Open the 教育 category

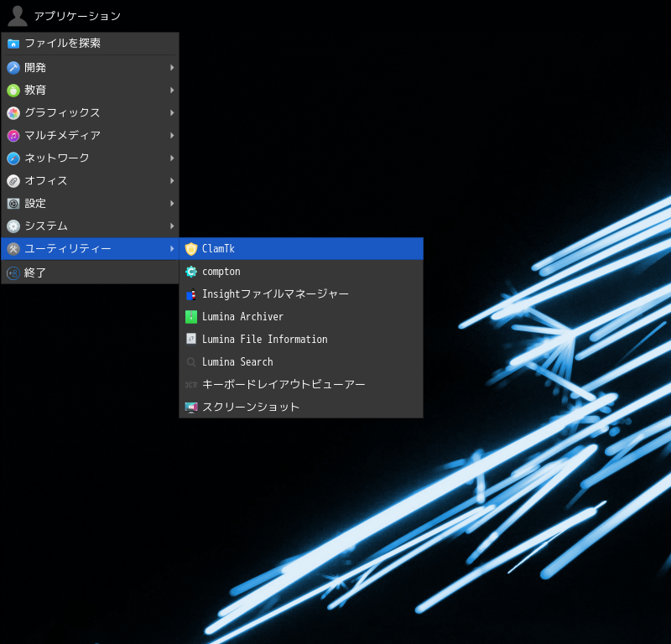click(35, 91)
